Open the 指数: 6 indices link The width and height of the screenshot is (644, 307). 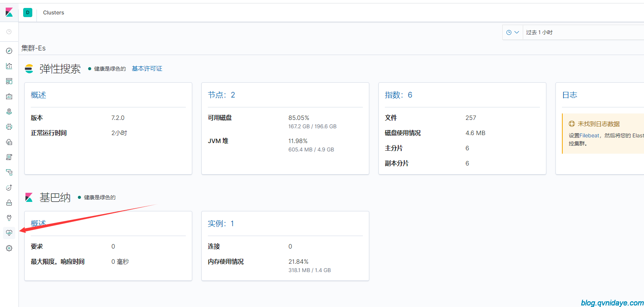coord(399,95)
